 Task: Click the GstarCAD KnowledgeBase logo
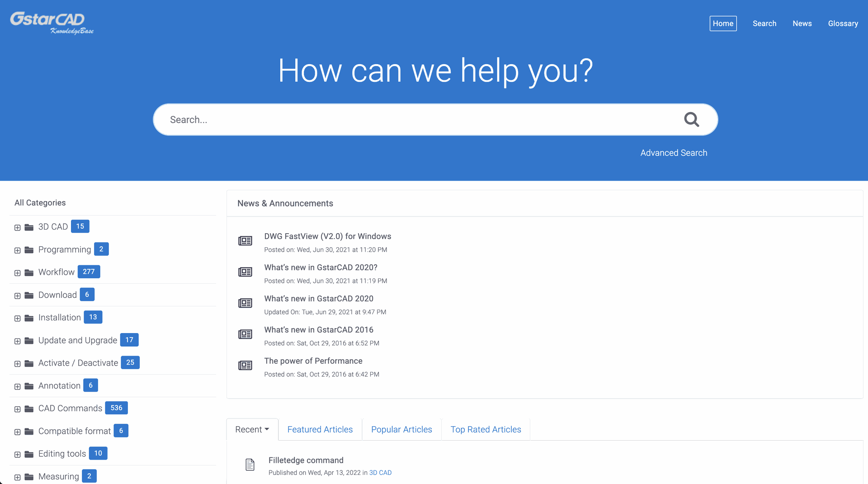pos(52,23)
